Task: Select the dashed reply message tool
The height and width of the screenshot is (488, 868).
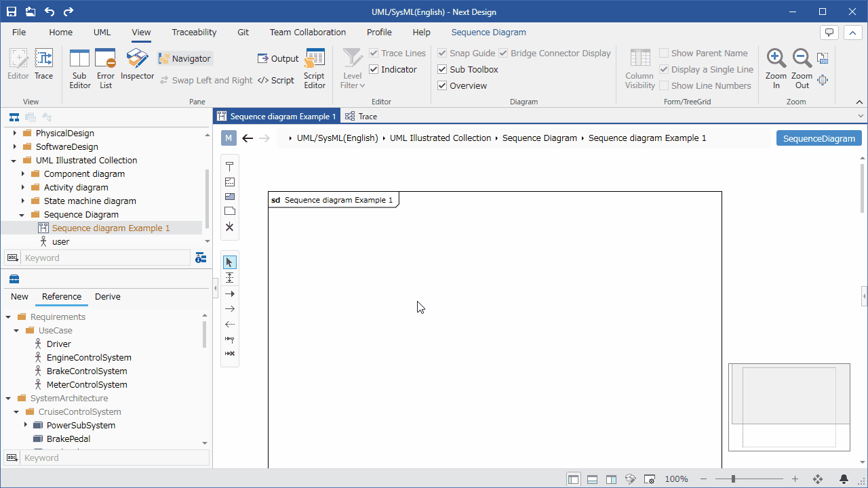Action: click(230, 324)
